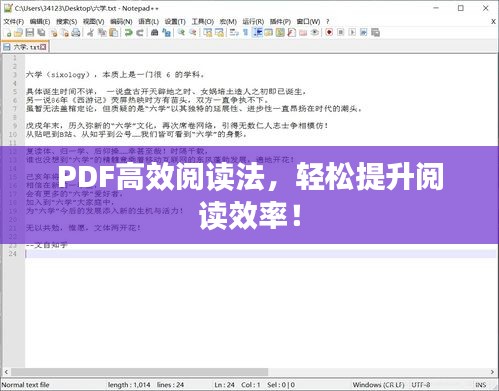The height and width of the screenshot is (391, 499).
Task: Open the 语言(L) menu
Action: tap(149, 22)
